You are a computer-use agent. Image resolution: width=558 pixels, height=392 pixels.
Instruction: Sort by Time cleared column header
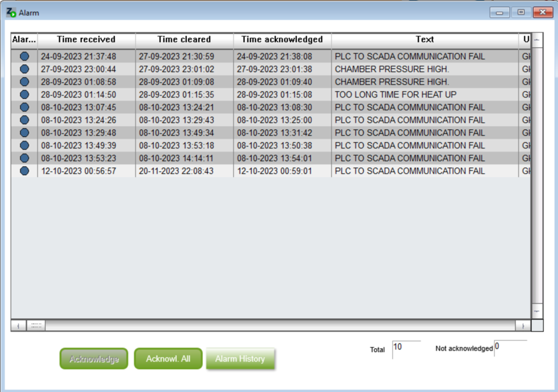[185, 40]
